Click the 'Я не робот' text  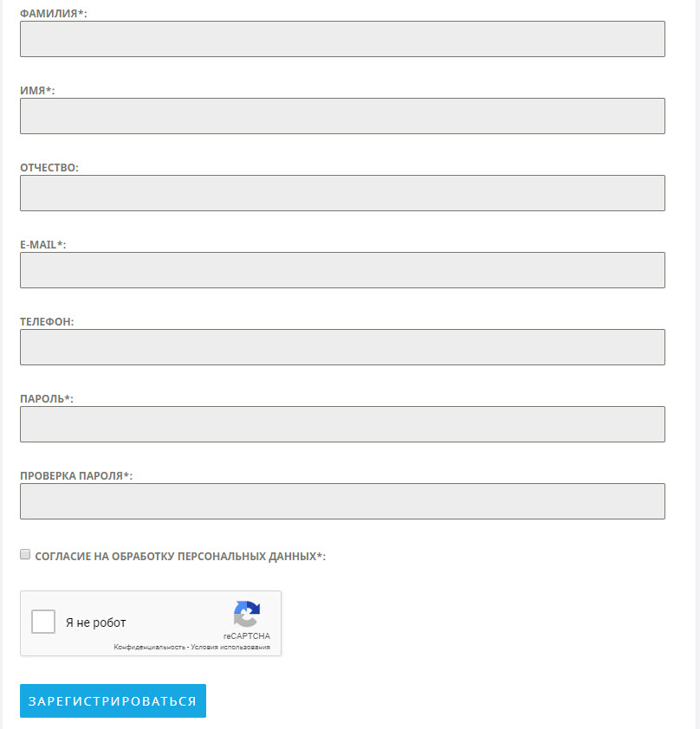(x=96, y=623)
